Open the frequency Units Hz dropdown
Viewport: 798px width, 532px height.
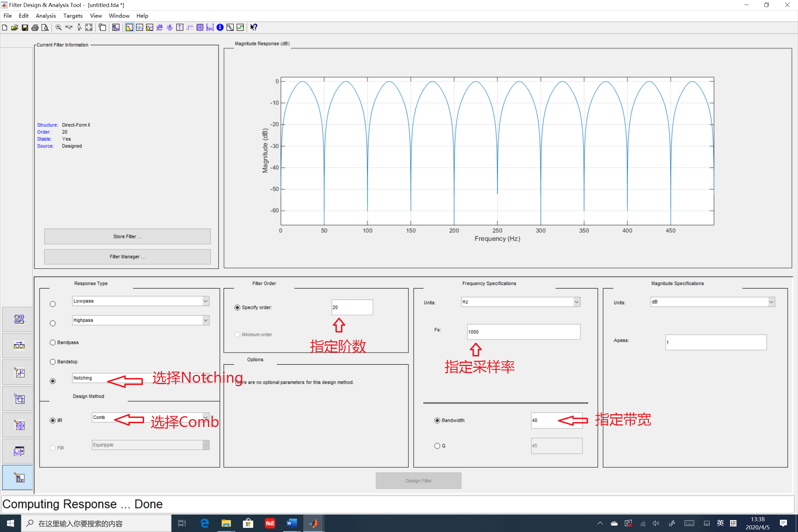pos(576,302)
